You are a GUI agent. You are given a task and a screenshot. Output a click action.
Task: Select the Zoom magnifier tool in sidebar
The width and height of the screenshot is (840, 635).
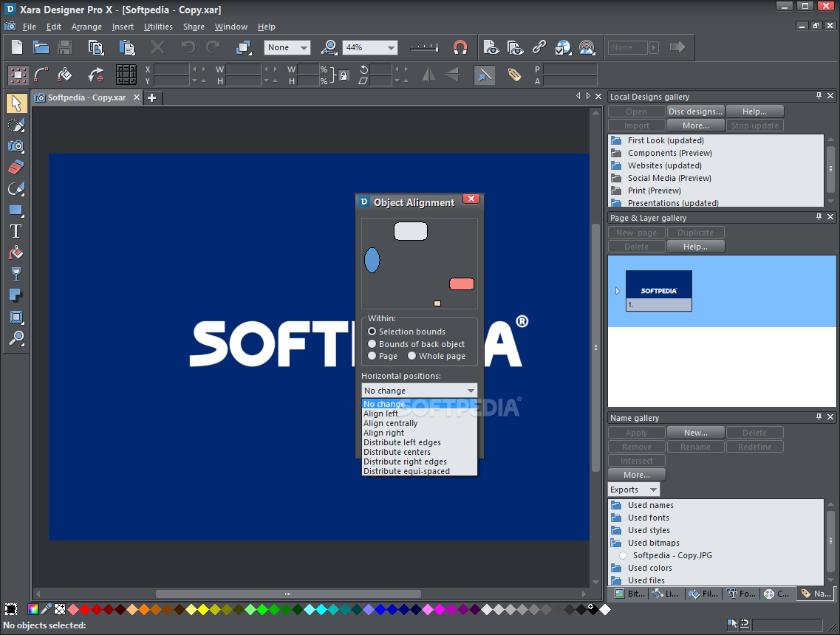[x=16, y=338]
